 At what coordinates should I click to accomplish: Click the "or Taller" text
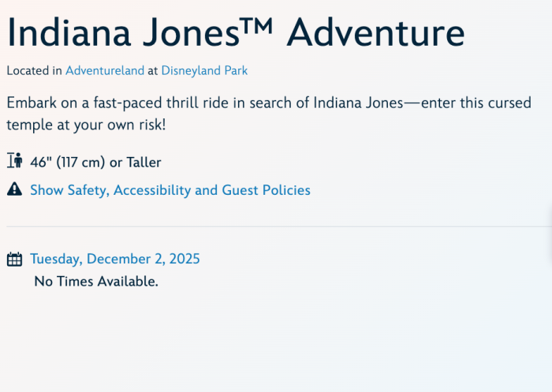[135, 162]
